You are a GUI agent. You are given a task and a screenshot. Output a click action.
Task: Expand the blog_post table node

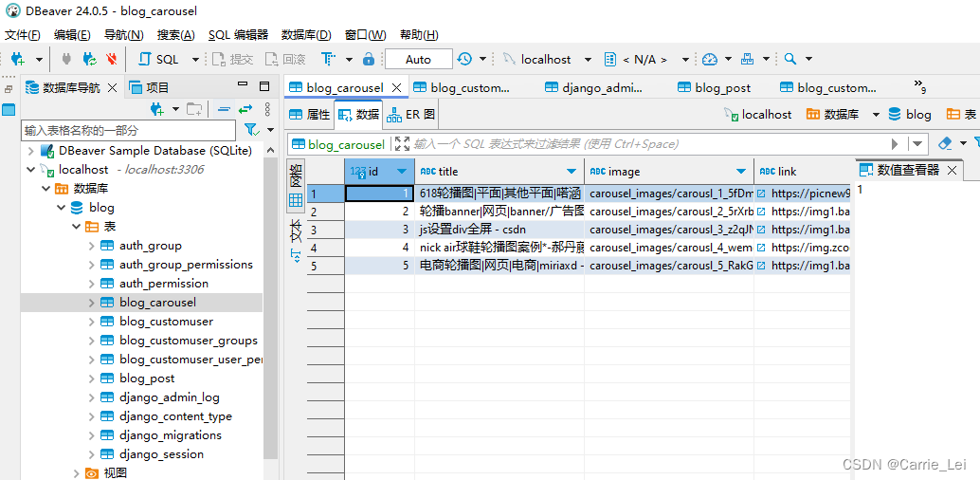pos(91,378)
